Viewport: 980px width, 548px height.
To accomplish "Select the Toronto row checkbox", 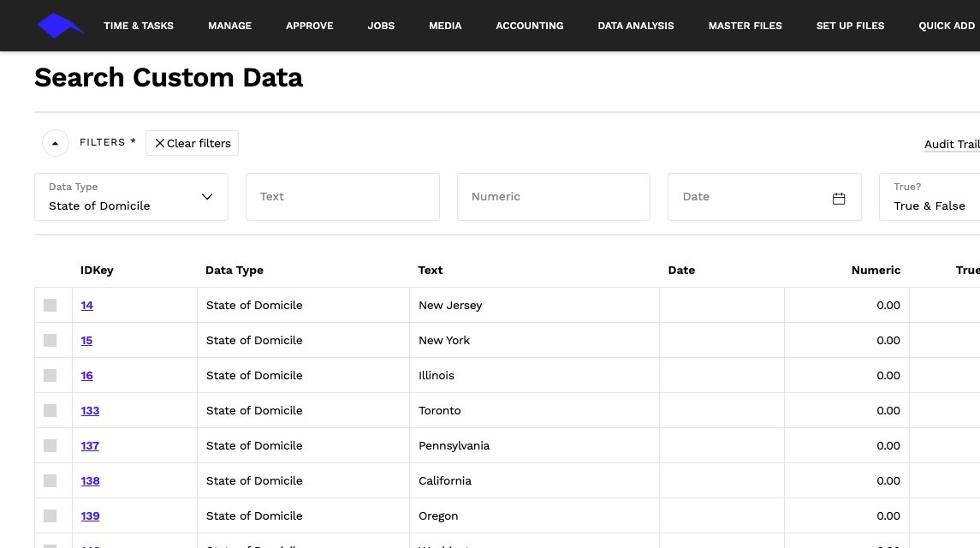I will pos(50,410).
